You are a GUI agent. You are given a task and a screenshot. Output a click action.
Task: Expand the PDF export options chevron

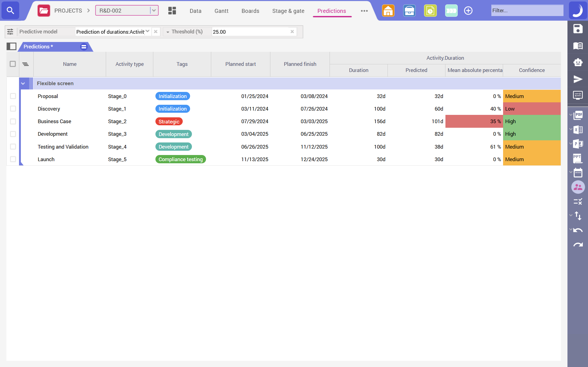(571, 115)
